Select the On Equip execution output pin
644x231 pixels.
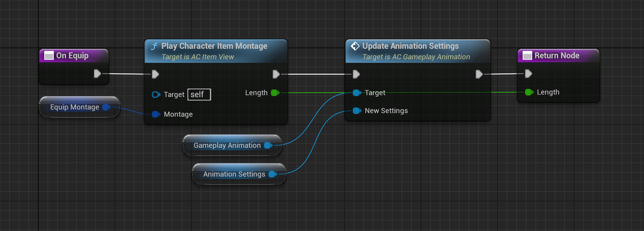tap(97, 74)
